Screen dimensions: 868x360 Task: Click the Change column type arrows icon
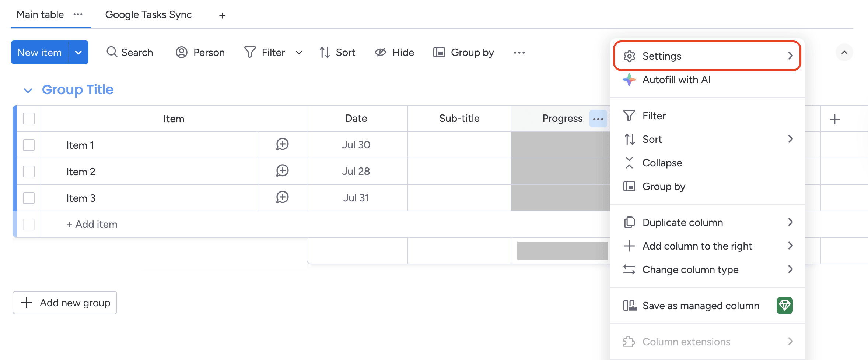point(629,269)
